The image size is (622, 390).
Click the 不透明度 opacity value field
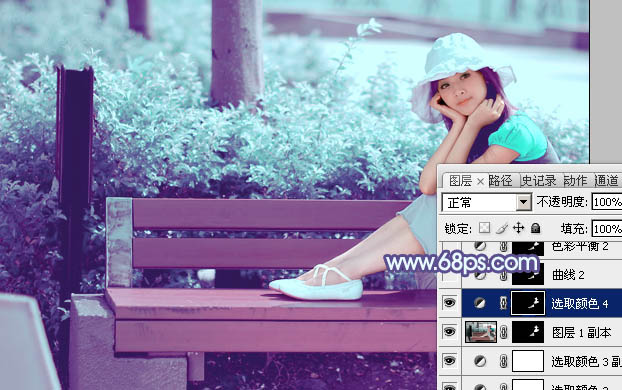pos(607,202)
